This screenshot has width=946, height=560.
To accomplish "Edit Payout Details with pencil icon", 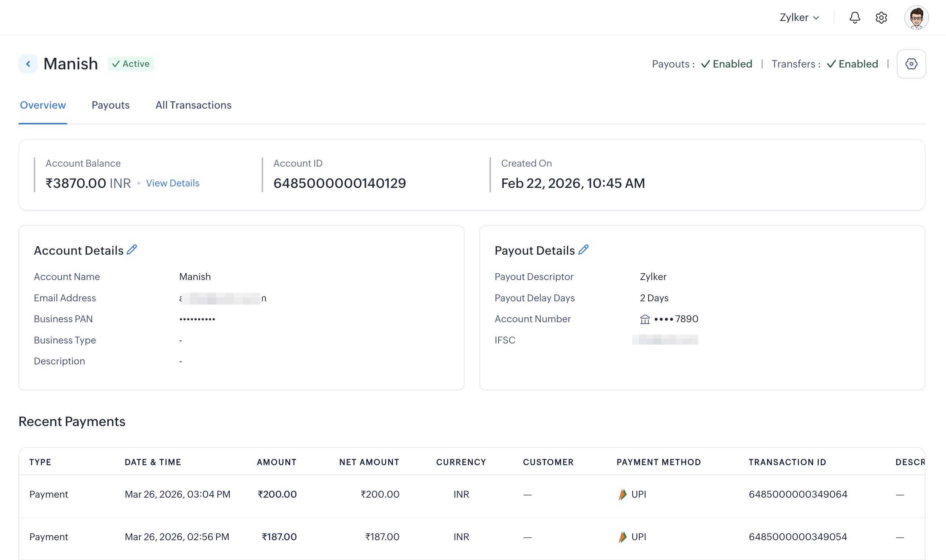I will coord(583,250).
